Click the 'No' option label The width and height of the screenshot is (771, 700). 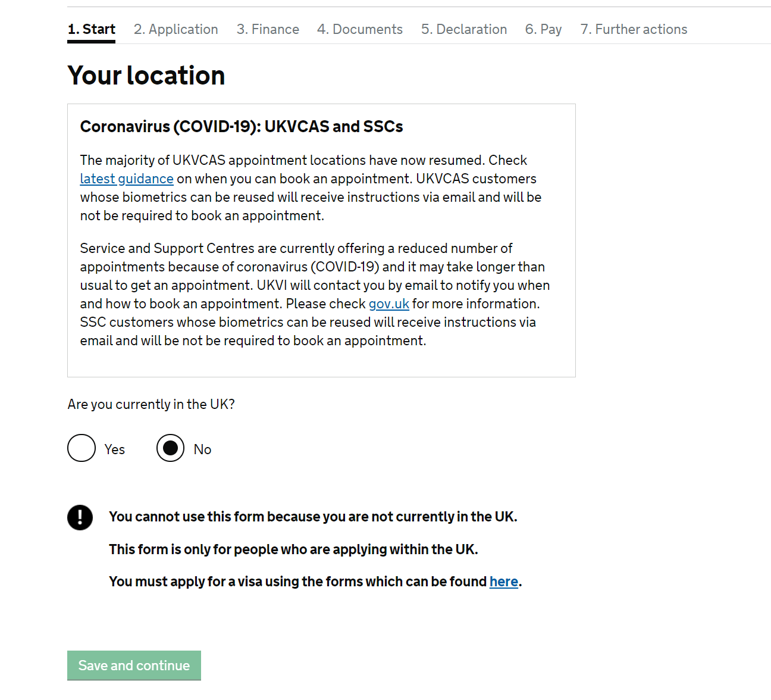(203, 449)
